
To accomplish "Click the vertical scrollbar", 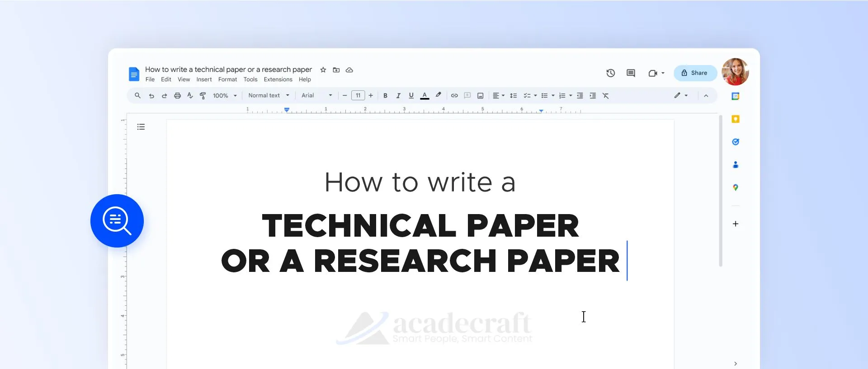I will click(x=721, y=191).
